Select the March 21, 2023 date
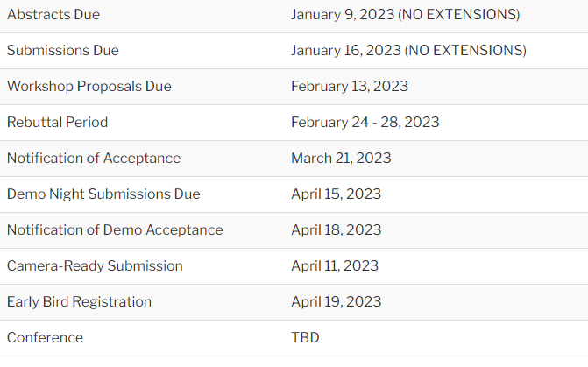Image resolution: width=588 pixels, height=367 pixels. (341, 159)
